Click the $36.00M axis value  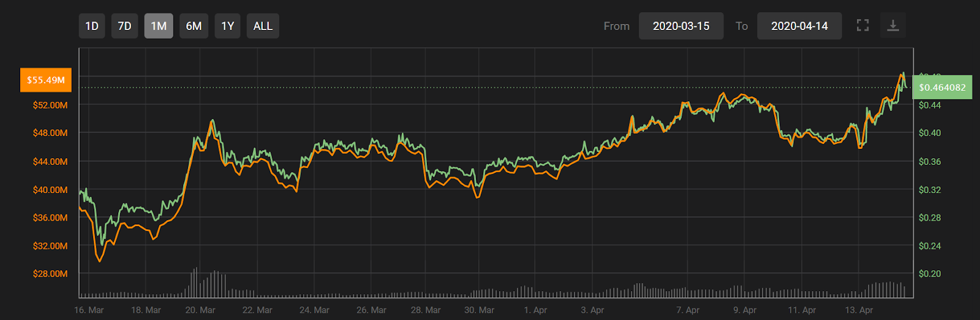coord(50,217)
